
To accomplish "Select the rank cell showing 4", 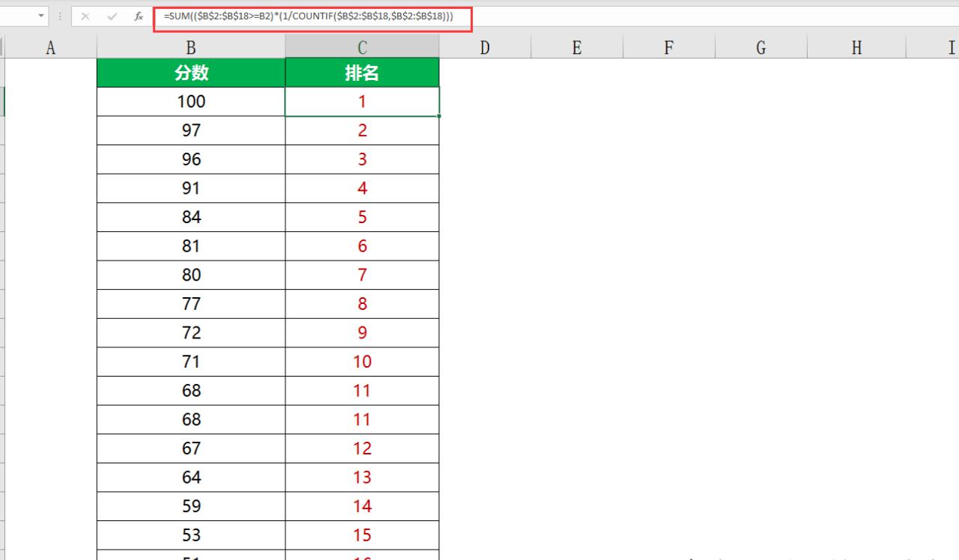I will coord(362,189).
